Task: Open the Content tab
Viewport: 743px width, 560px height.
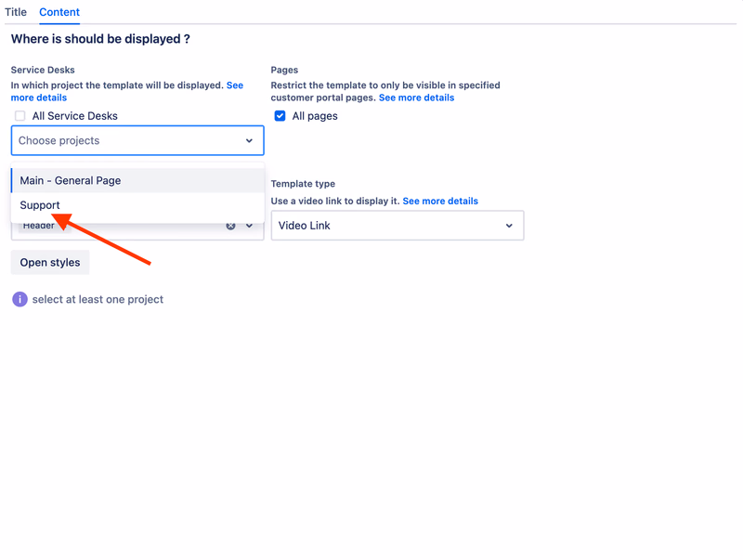Action: coord(59,12)
